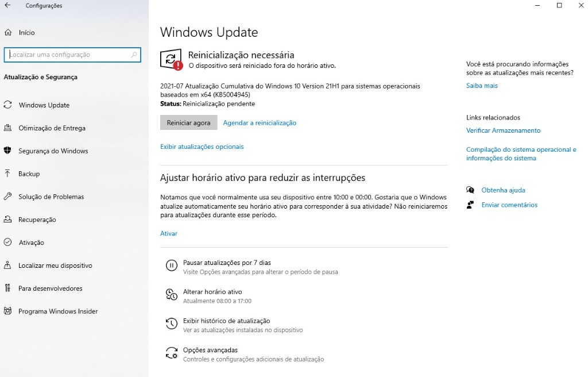Select the Segurança do Windows shield icon
The height and width of the screenshot is (377, 588).
(8, 151)
